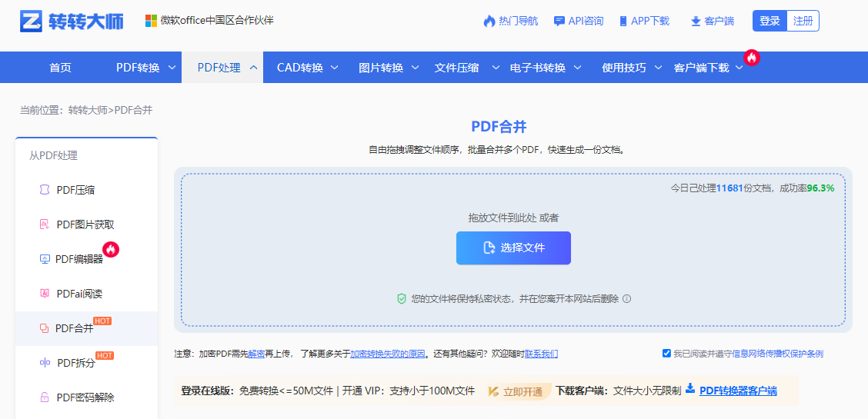
Task: Click the flame badge on PDF编辑器
Action: 112,249
